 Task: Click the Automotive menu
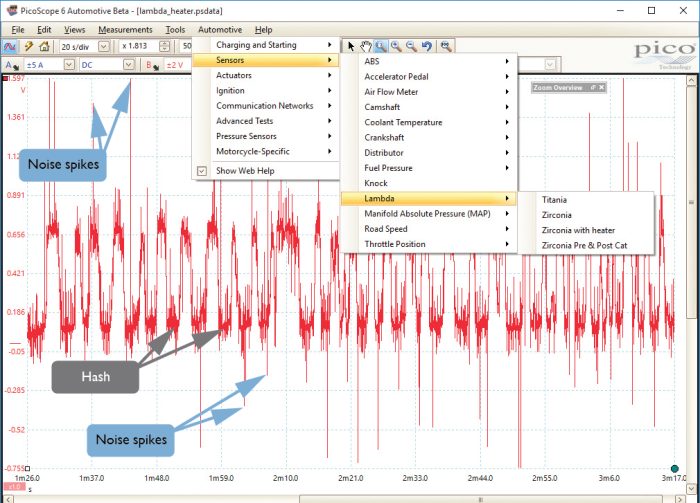[220, 30]
